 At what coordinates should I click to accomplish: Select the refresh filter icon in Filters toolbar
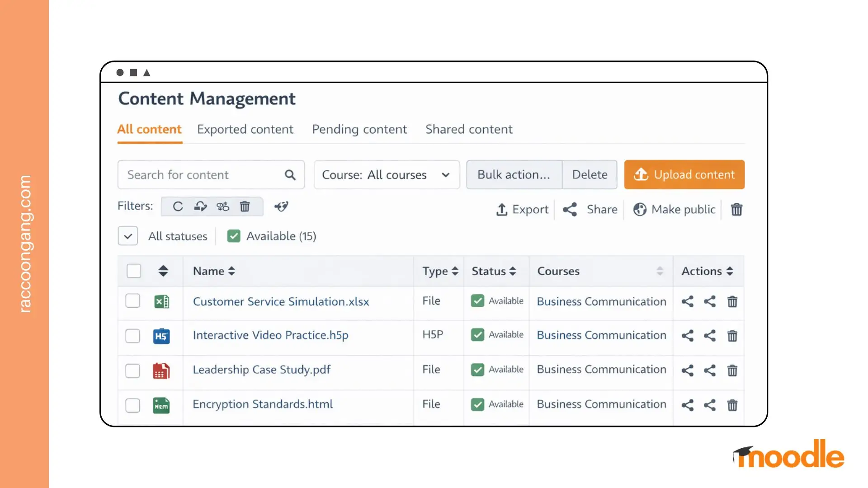(178, 206)
